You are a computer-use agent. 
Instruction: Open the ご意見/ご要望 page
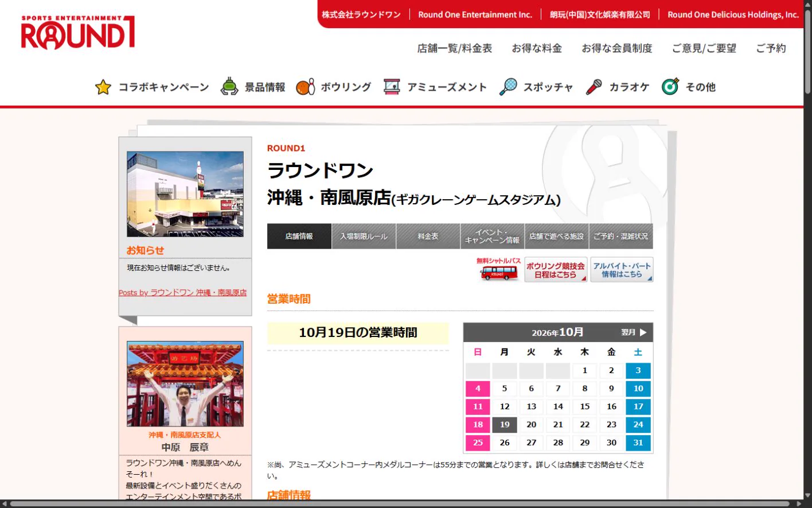tap(704, 48)
